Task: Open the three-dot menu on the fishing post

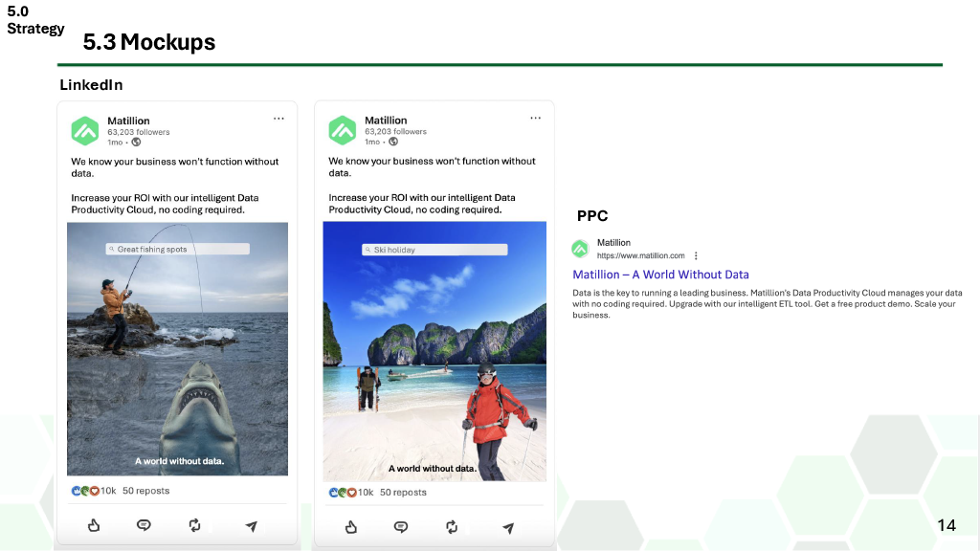Action: [278, 119]
